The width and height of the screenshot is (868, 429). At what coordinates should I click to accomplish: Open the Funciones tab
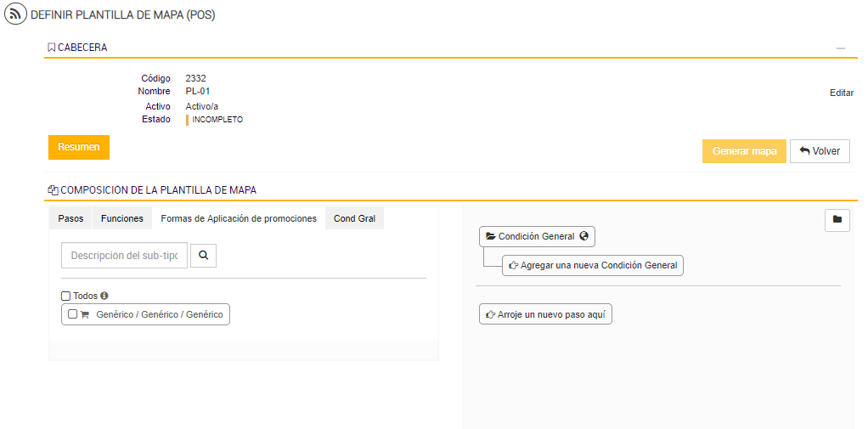coord(122,218)
